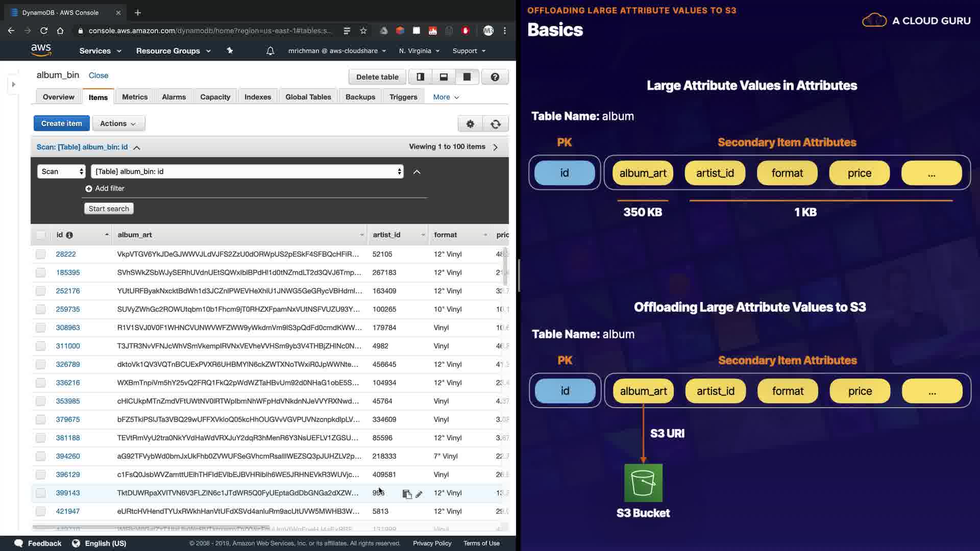Switch to full-screen panel layout icon
Screen dimensions: 980x551
coord(467,77)
